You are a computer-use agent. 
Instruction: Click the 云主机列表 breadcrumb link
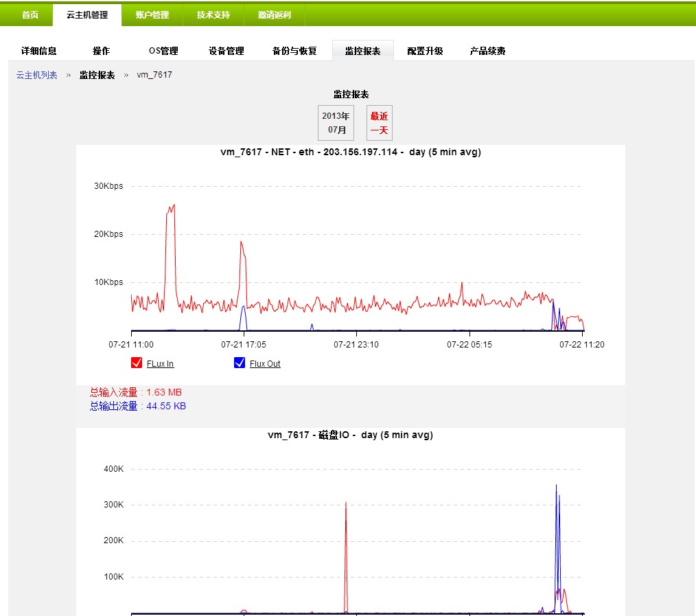(37, 75)
